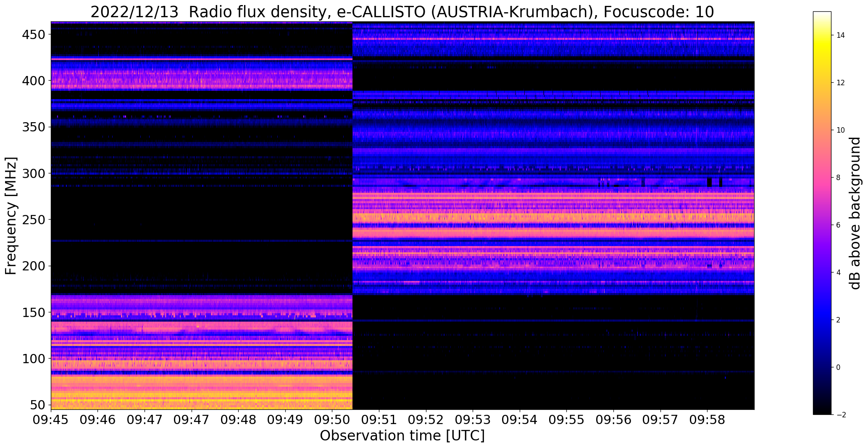Click the 50 frequency tick label

37,405
